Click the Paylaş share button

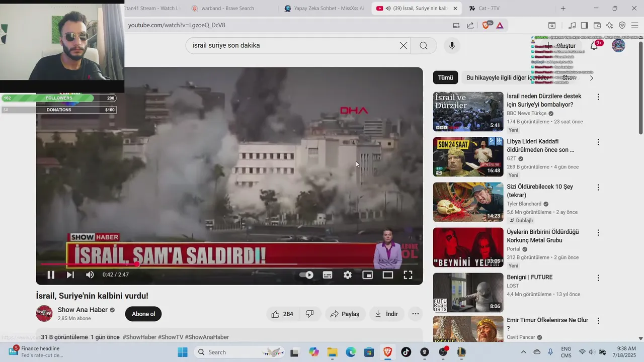coord(345,314)
